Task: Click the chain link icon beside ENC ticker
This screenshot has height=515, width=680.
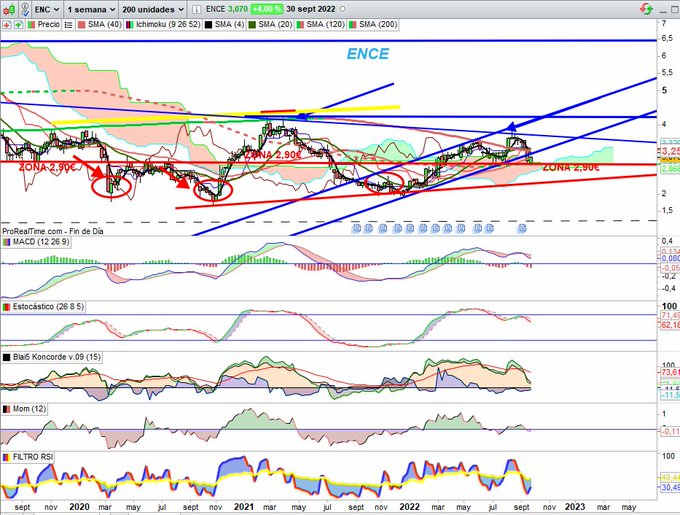Action: [x=25, y=9]
